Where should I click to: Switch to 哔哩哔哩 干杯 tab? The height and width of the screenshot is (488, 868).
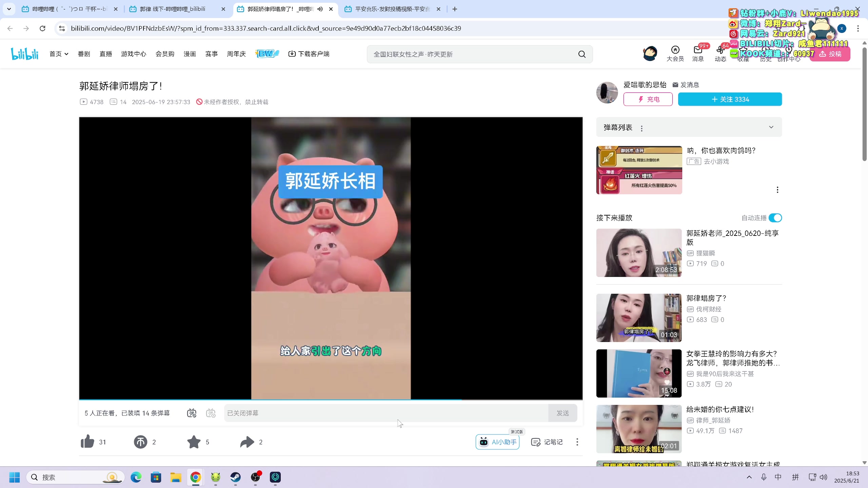point(70,9)
